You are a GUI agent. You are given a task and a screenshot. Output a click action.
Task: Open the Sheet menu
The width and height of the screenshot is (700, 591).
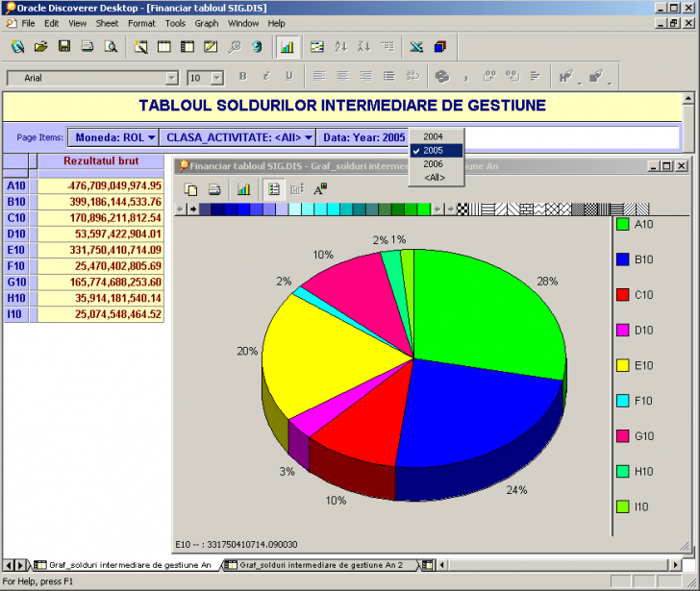coord(107,23)
